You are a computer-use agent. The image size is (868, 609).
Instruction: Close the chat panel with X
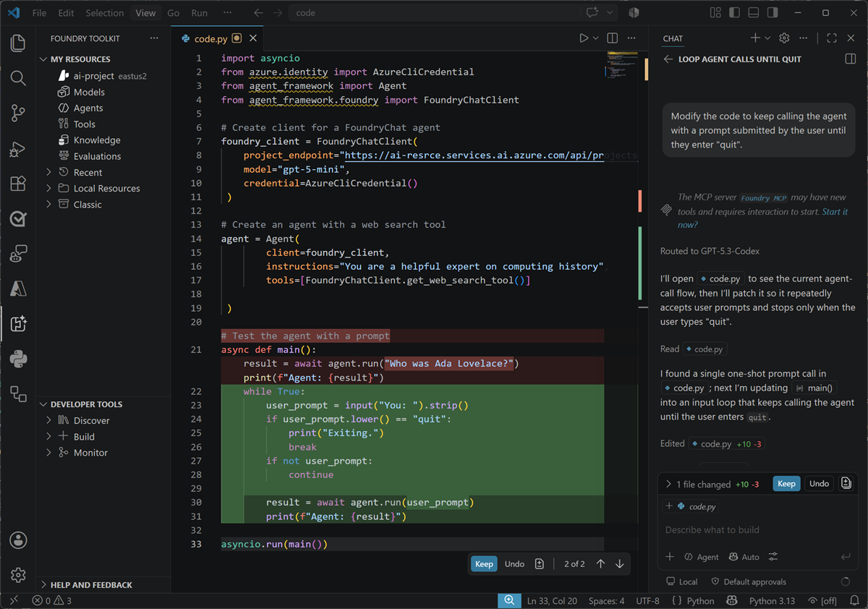pyautogui.click(x=851, y=38)
